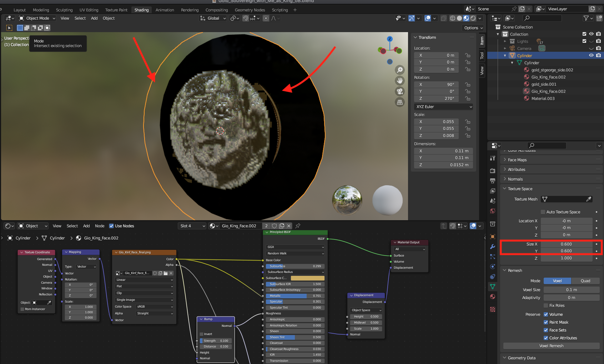Toggle camera view with camera icon
The width and height of the screenshot is (604, 364).
tap(400, 91)
